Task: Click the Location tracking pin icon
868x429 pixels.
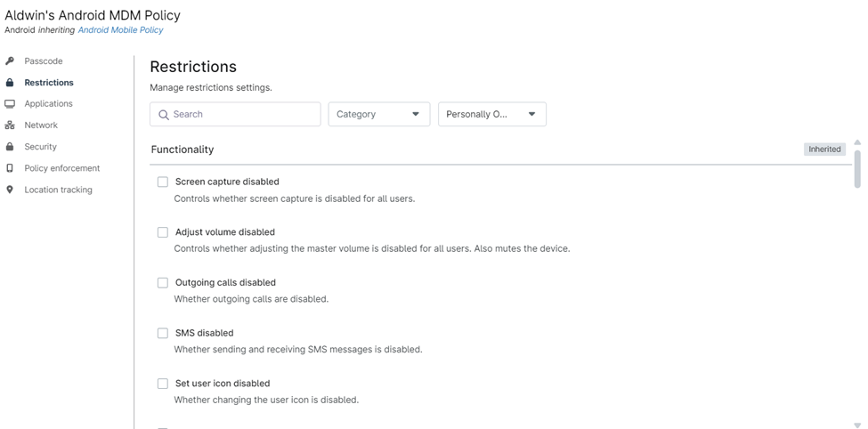Action: coord(10,190)
